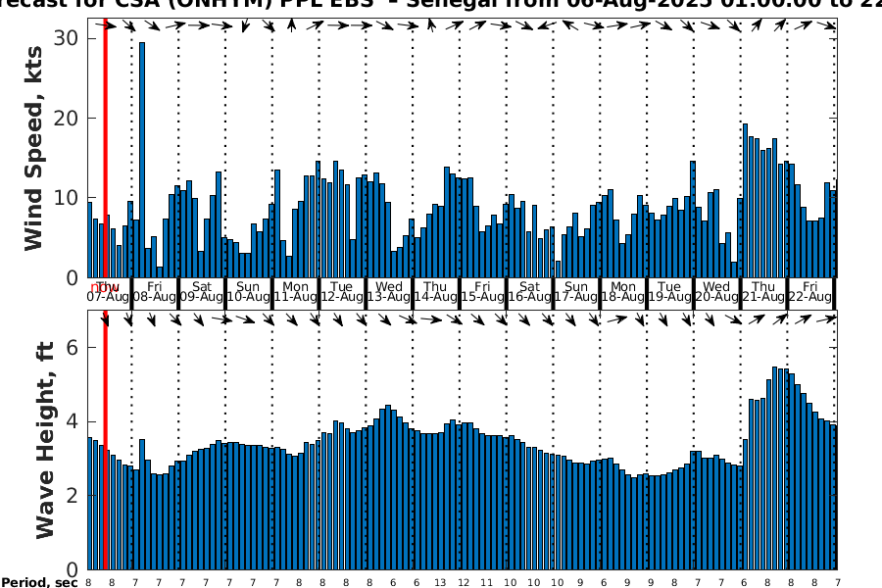Viewport: 882px width, 588px height.
Task: Select the Sat 16-Aug date label
Action: point(529,292)
